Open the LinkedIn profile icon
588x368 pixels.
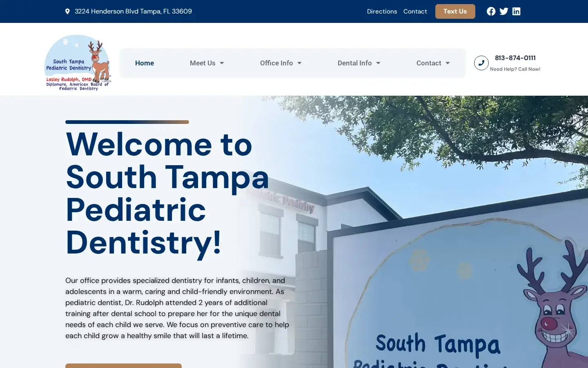[x=517, y=11]
